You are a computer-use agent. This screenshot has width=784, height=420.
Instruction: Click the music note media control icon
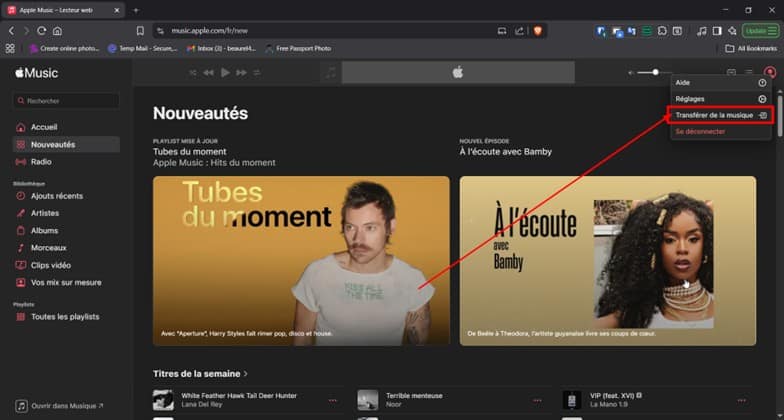tap(702, 31)
